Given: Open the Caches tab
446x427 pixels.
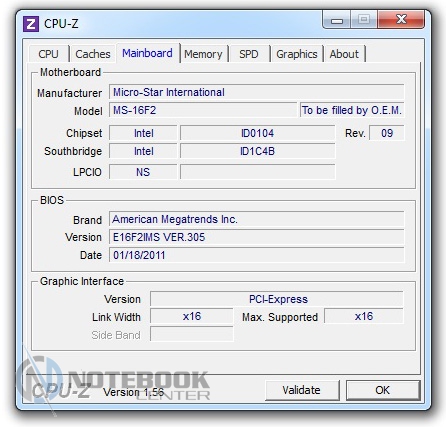Looking at the screenshot, I should [93, 54].
